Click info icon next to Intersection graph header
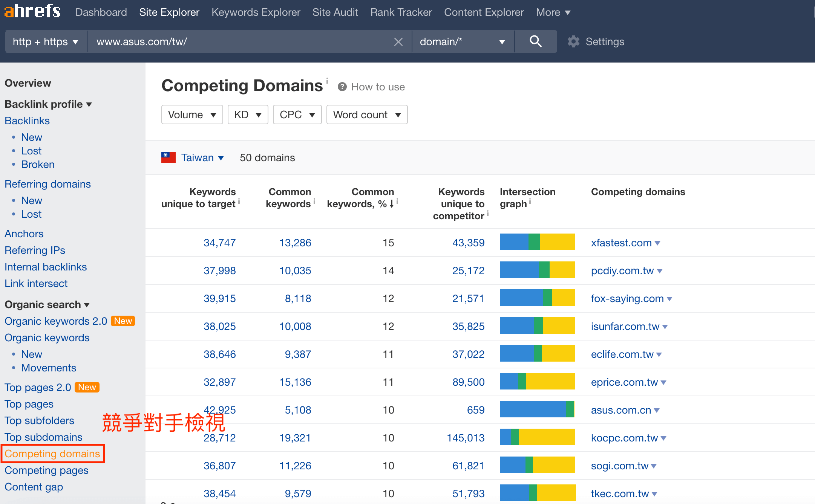The height and width of the screenshot is (504, 815). (530, 202)
